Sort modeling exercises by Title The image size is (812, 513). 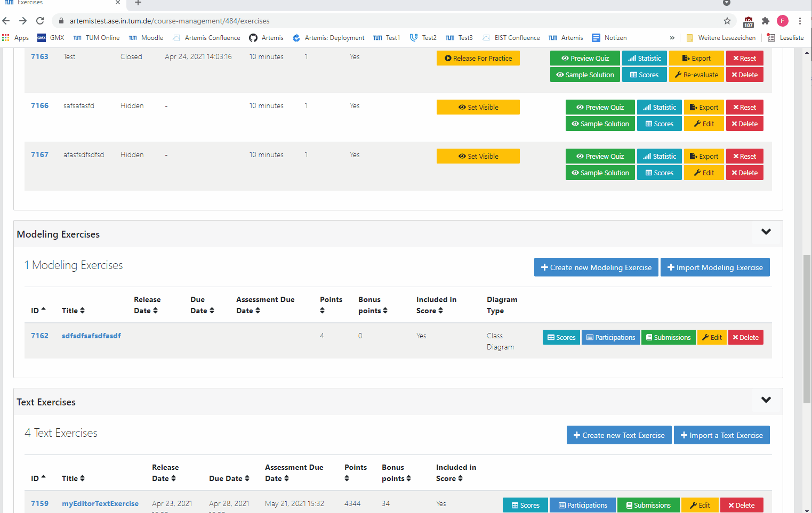tap(73, 311)
